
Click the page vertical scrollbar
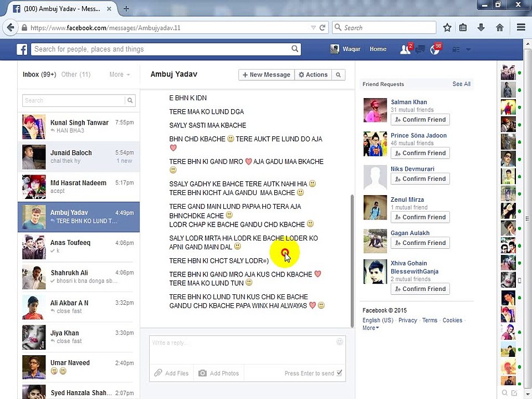pos(527,217)
